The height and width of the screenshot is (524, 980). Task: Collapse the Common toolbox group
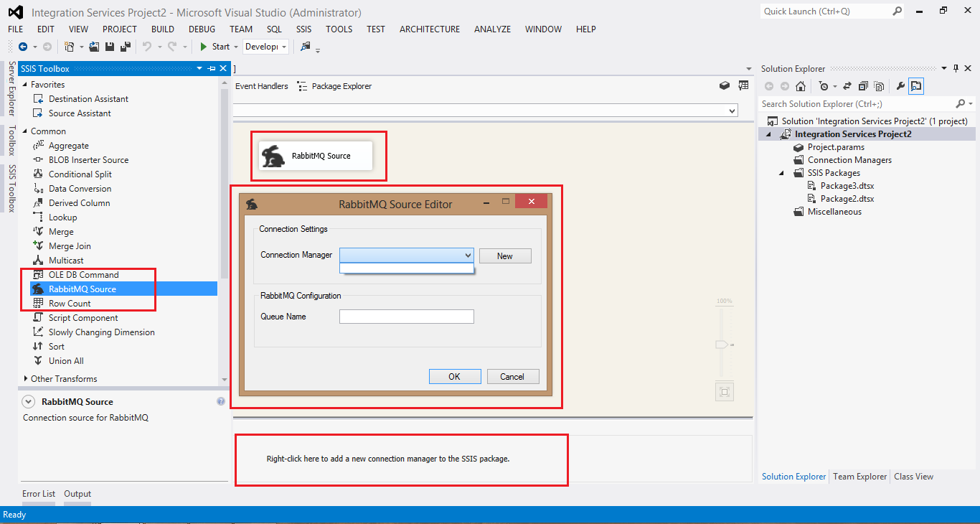pyautogui.click(x=24, y=131)
